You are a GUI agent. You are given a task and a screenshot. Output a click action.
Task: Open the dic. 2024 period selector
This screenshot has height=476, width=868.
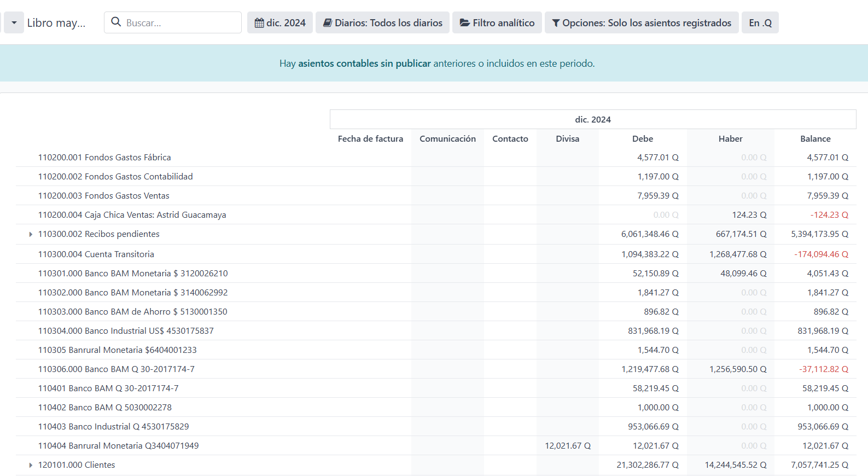pyautogui.click(x=280, y=23)
